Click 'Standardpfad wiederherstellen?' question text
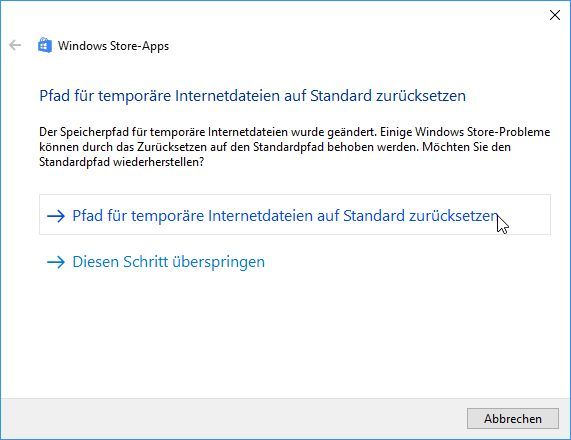Screen dimensions: 571x440 pos(121,162)
